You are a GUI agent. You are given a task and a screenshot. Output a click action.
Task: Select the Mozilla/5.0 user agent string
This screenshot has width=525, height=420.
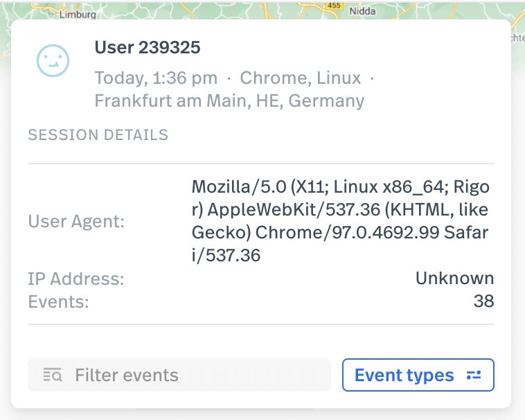click(x=341, y=221)
